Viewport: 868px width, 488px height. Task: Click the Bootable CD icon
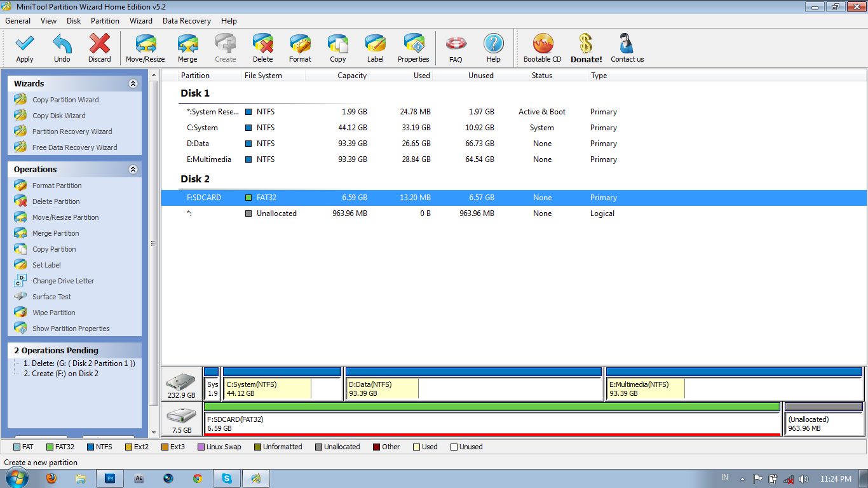543,48
